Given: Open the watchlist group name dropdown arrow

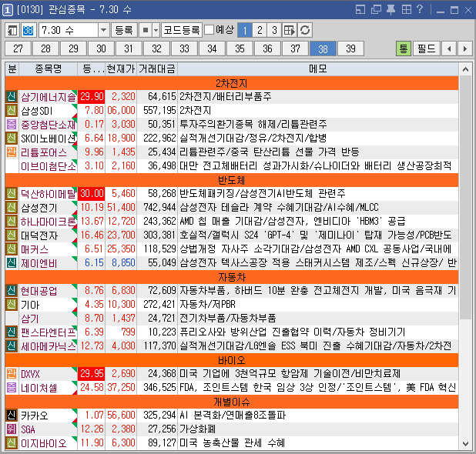Looking at the screenshot, I should [x=103, y=30].
